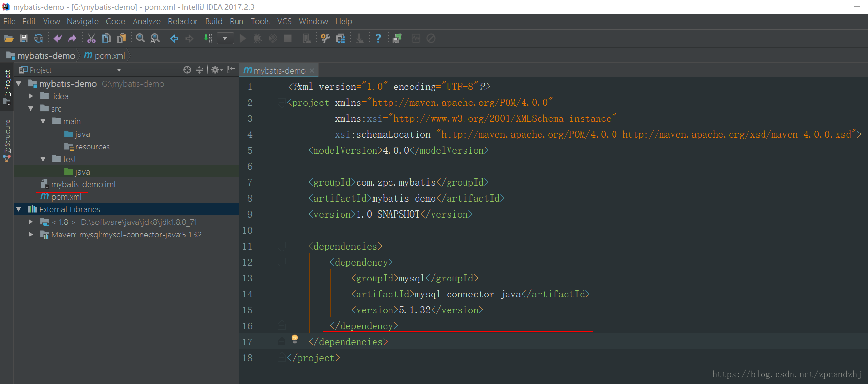Screen dimensions: 868x384
Task: Click the Run with Coverage icon
Action: [x=273, y=38]
